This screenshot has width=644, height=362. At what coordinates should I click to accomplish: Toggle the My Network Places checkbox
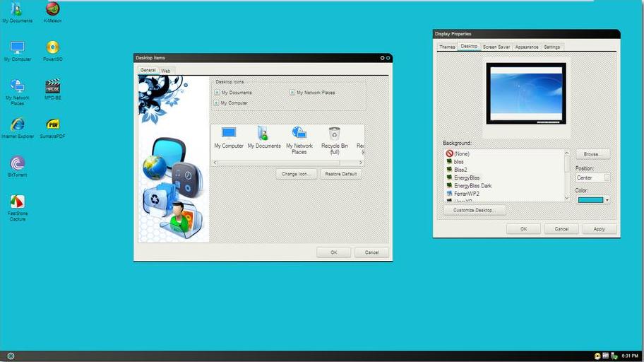[292, 93]
